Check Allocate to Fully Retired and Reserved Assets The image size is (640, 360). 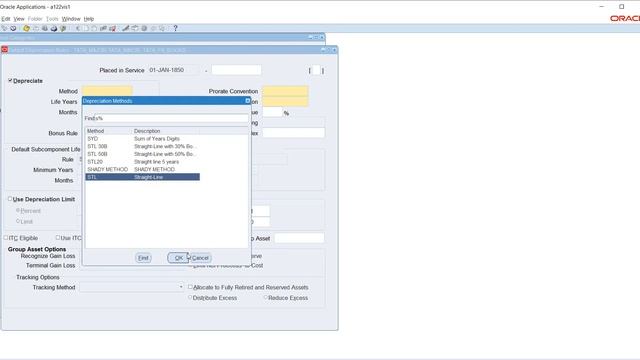click(190, 287)
